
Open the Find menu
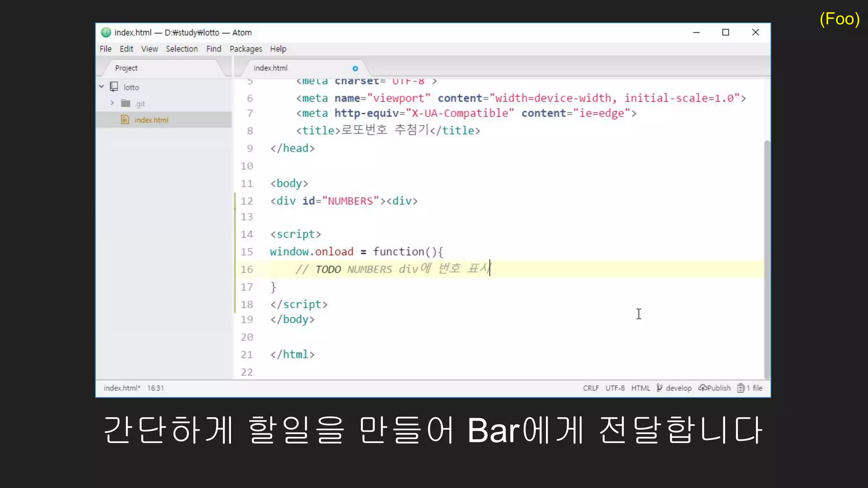[214, 49]
